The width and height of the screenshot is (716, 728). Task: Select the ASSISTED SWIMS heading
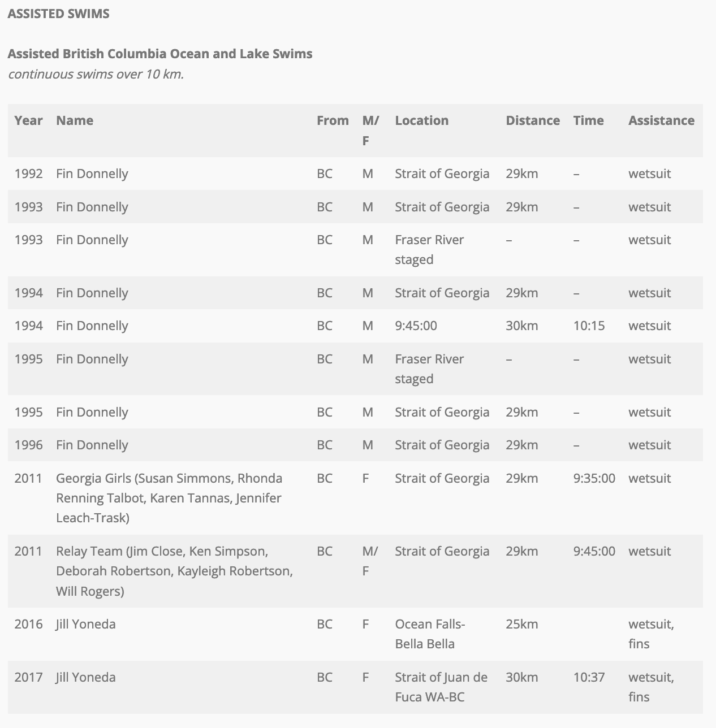[58, 14]
